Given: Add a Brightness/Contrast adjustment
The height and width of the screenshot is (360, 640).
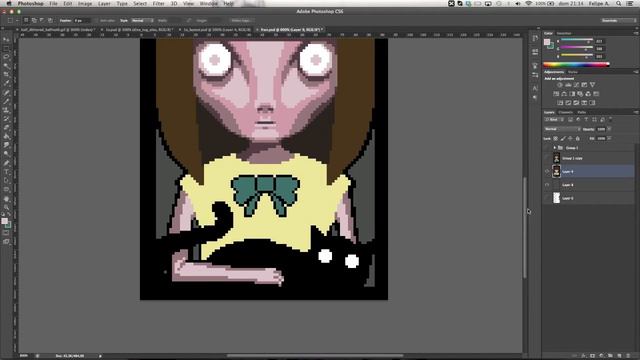Looking at the screenshot, I should tap(560, 85).
